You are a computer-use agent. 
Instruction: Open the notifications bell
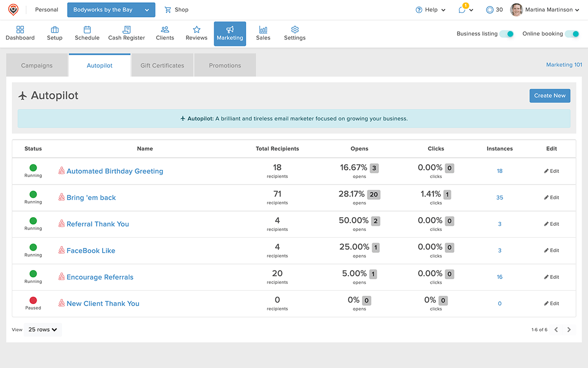pos(463,10)
